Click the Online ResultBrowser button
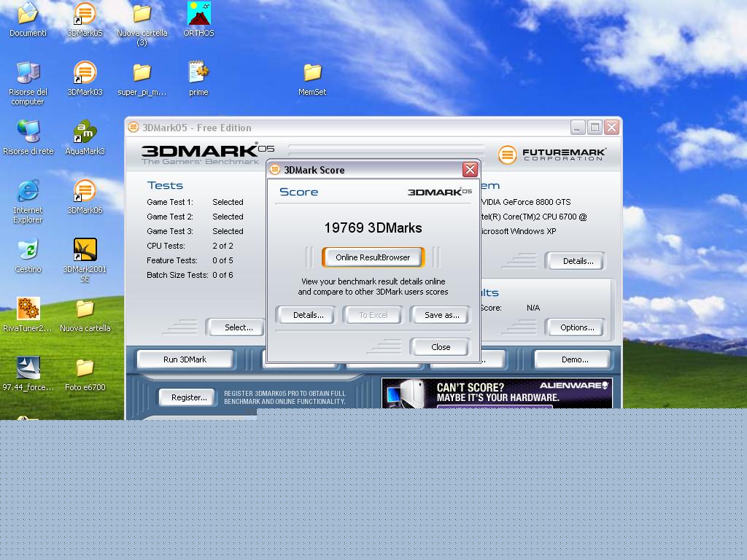 [x=373, y=257]
